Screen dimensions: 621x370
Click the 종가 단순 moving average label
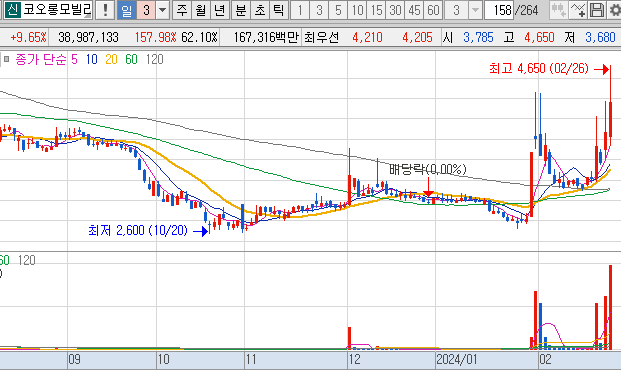[41, 59]
